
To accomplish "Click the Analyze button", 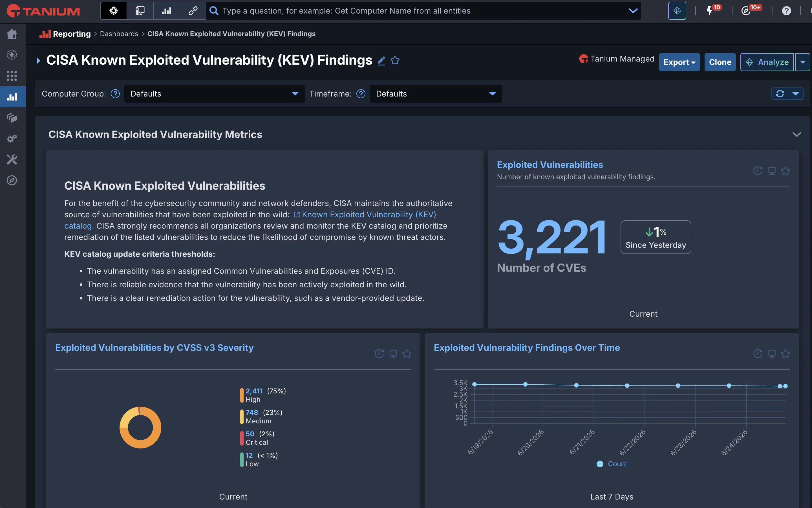I will tap(767, 62).
